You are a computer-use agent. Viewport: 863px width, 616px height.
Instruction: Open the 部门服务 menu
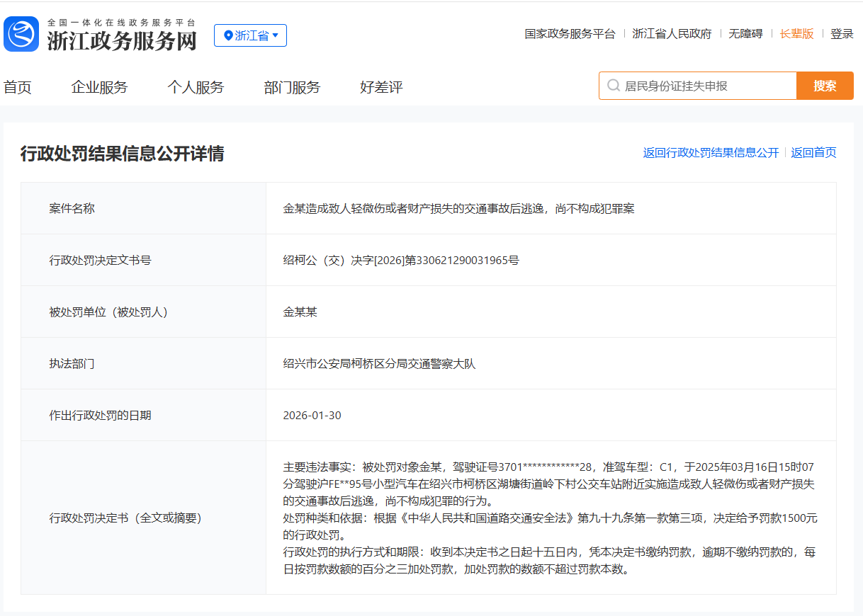[x=291, y=86]
